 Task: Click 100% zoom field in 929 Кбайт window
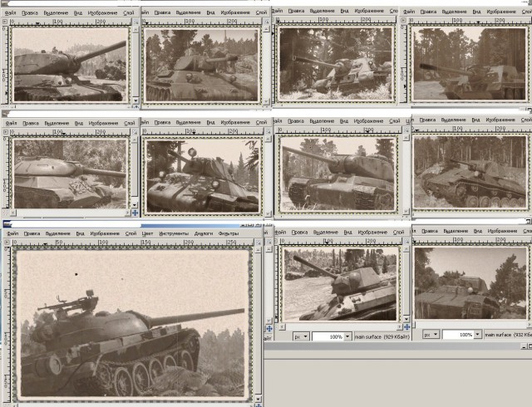[328, 336]
